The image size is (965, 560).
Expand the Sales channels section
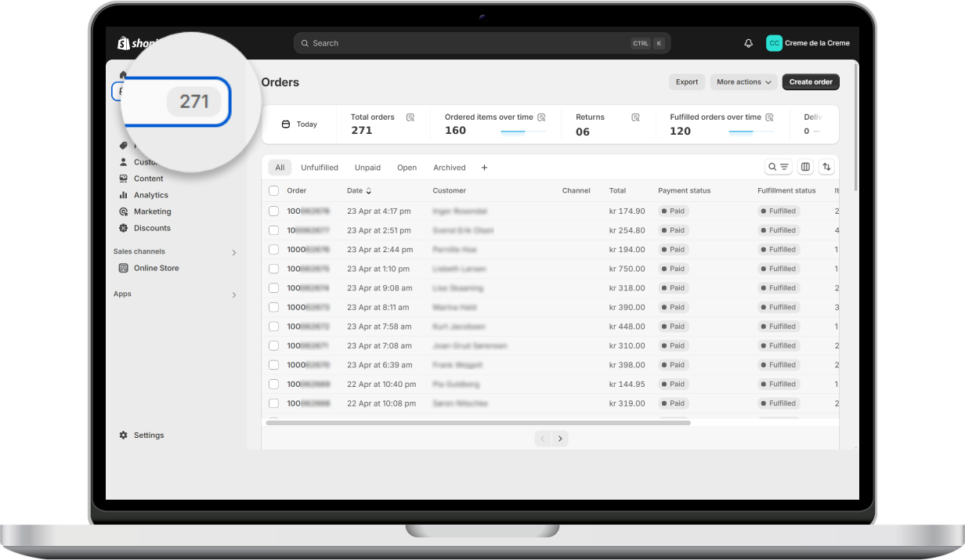point(233,252)
